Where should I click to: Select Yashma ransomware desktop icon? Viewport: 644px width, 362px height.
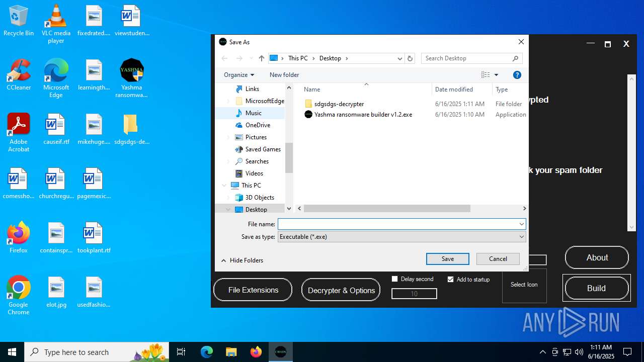[x=132, y=78]
